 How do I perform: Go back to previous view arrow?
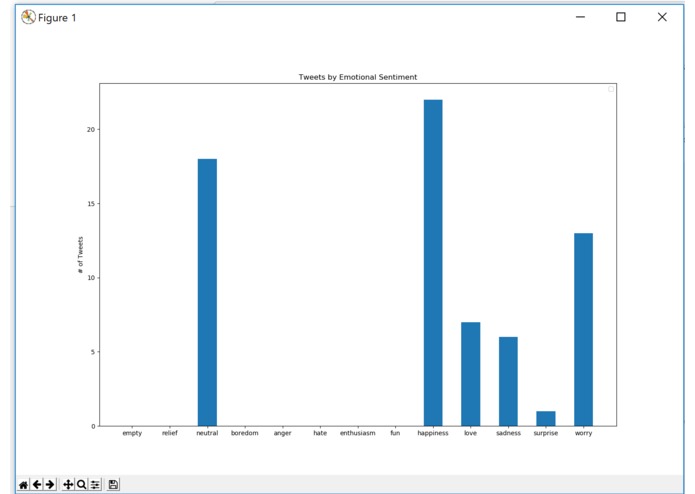pyautogui.click(x=37, y=485)
